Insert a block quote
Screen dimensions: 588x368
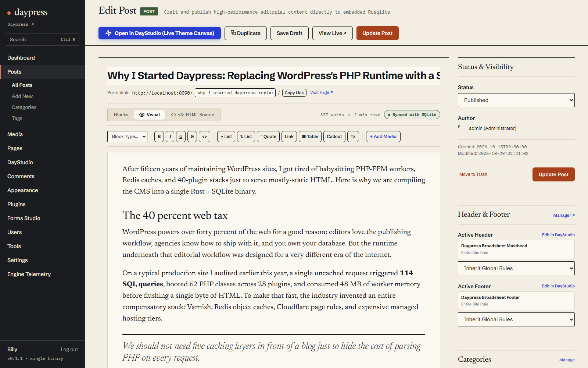tap(268, 137)
